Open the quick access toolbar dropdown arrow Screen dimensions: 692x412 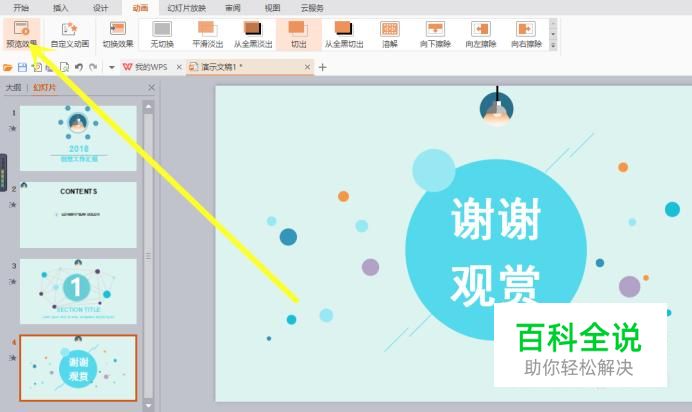112,67
